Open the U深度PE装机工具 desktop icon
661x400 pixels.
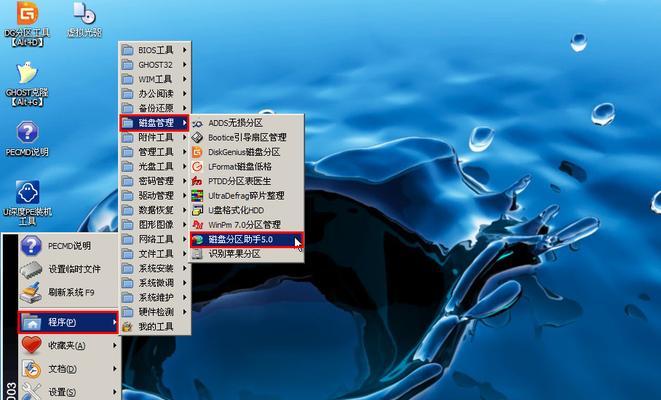coord(27,198)
